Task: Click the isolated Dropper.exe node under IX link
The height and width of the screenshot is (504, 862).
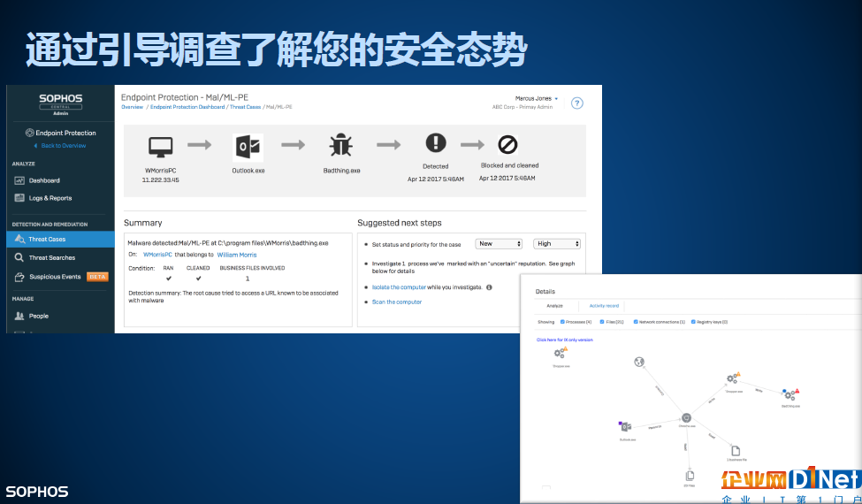Action: [561, 354]
